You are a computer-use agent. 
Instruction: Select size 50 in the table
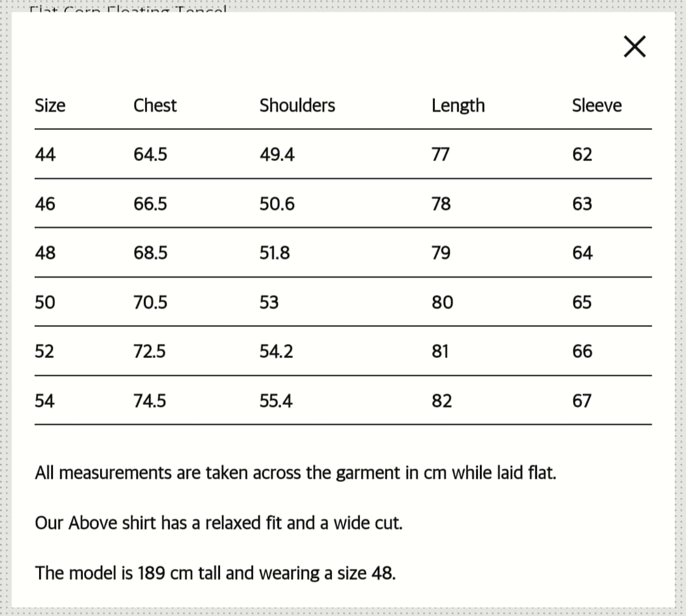(x=45, y=303)
